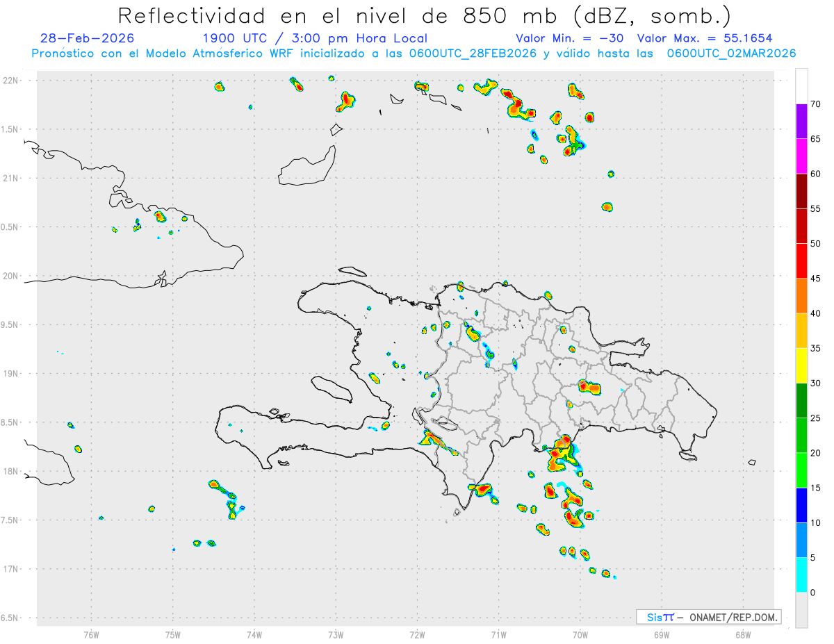
Task: Click the '17N' latitude label
Action: 10,569
